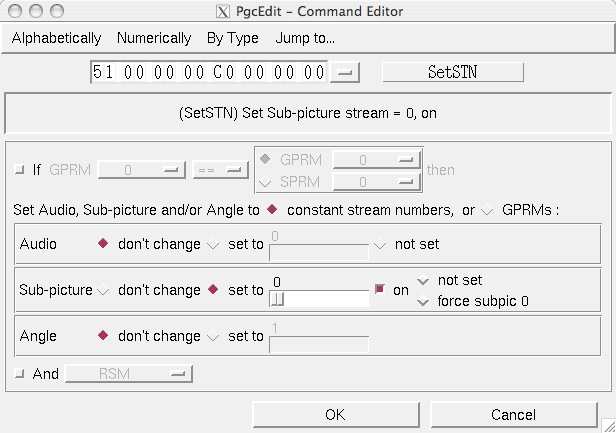
Task: Select Audio 'don't change' radio diamond
Action: [x=103, y=244]
